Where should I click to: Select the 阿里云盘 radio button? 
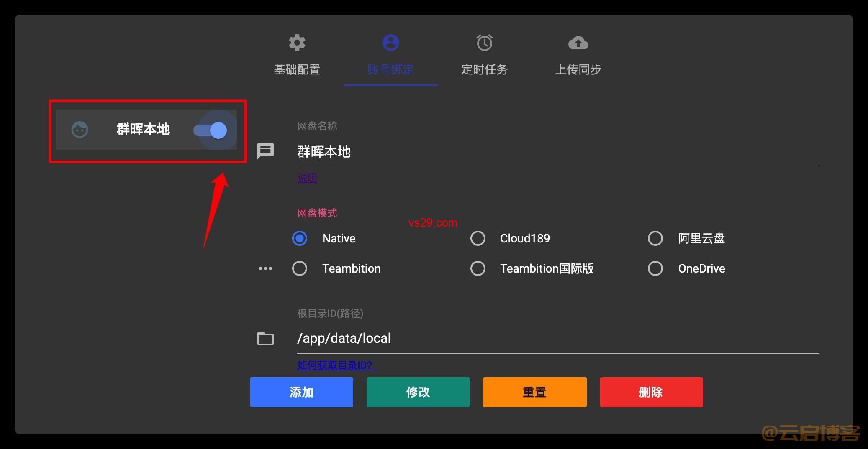(x=655, y=238)
